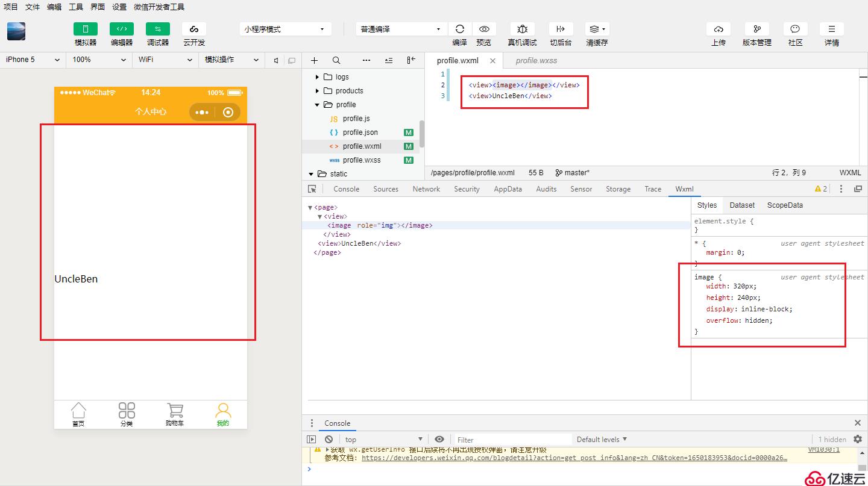This screenshot has height=486, width=868.
Task: Toggle the debugger (调试器) panel button
Action: (158, 29)
